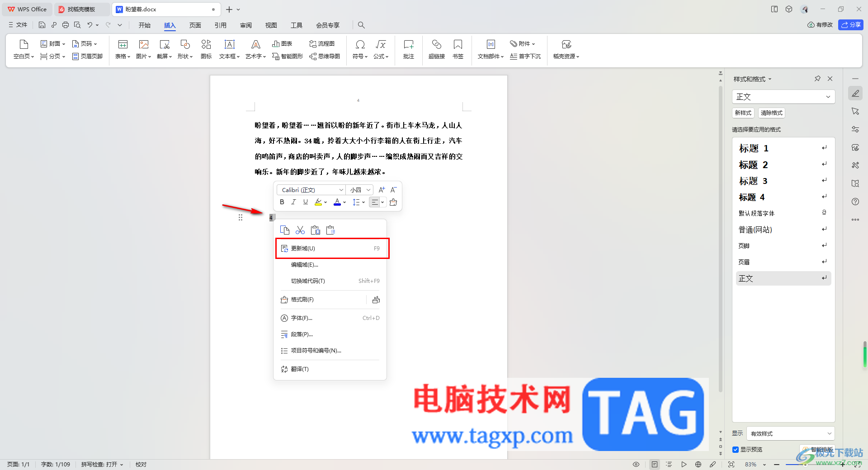868x470 pixels.
Task: Insert a 图表 chart
Action: (282, 44)
